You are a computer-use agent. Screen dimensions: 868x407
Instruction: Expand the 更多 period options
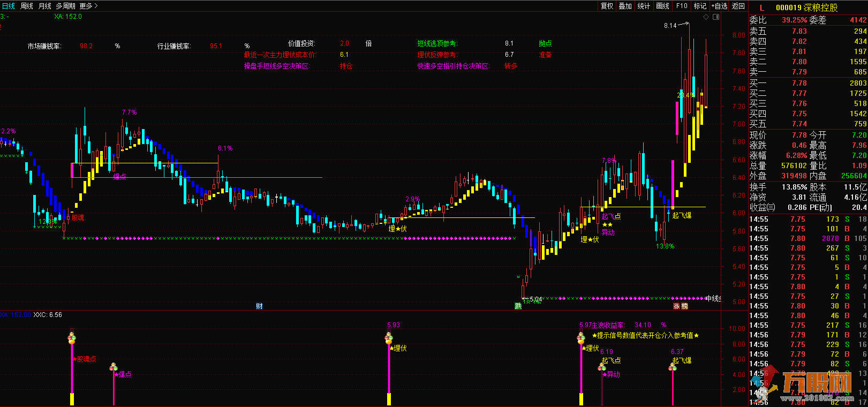coord(88,6)
